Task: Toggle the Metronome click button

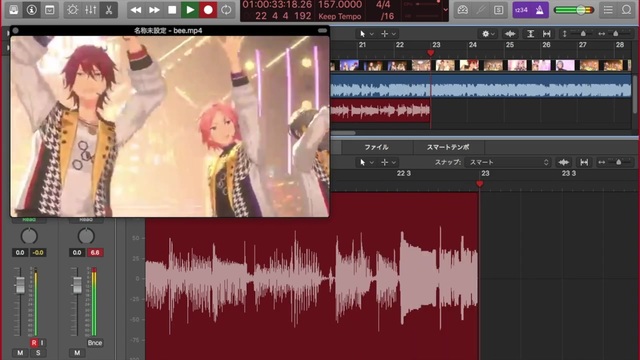Action: [540, 10]
